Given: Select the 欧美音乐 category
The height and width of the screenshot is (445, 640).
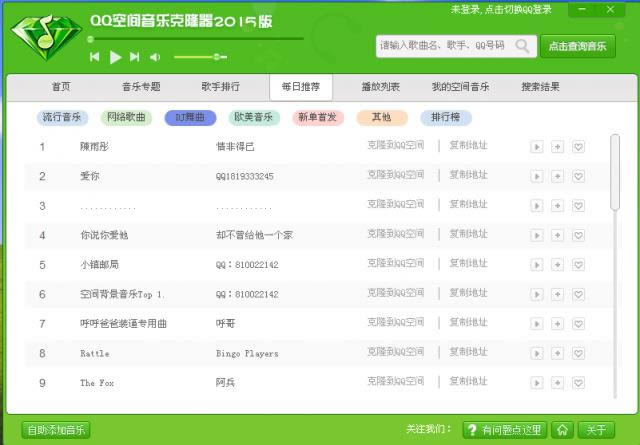Looking at the screenshot, I should pyautogui.click(x=253, y=117).
